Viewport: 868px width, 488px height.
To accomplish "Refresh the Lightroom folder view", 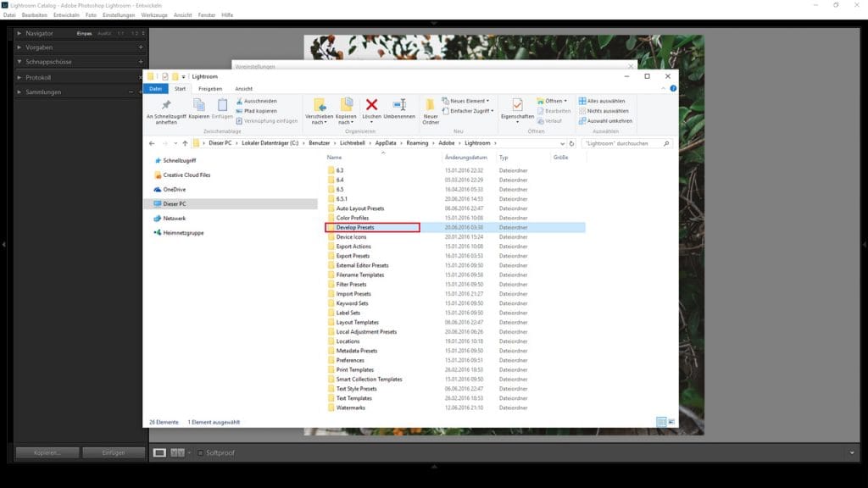I will (572, 143).
